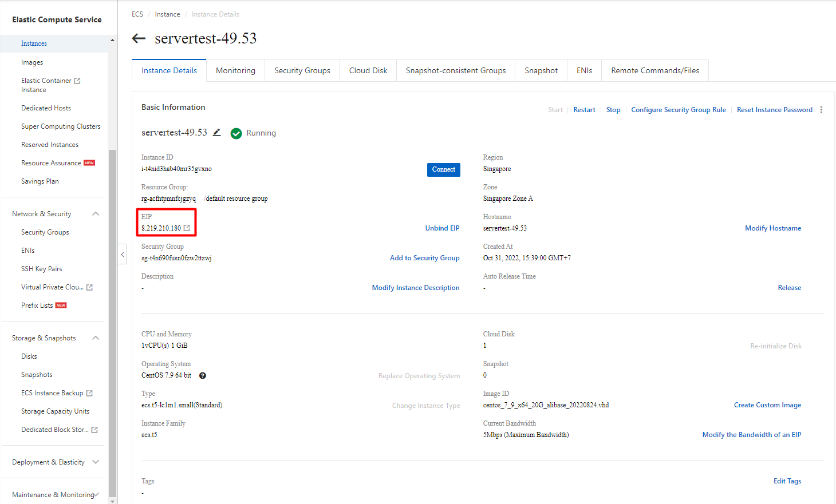Collapse the Storage & Snapshots section
The image size is (836, 504).
coord(96,338)
